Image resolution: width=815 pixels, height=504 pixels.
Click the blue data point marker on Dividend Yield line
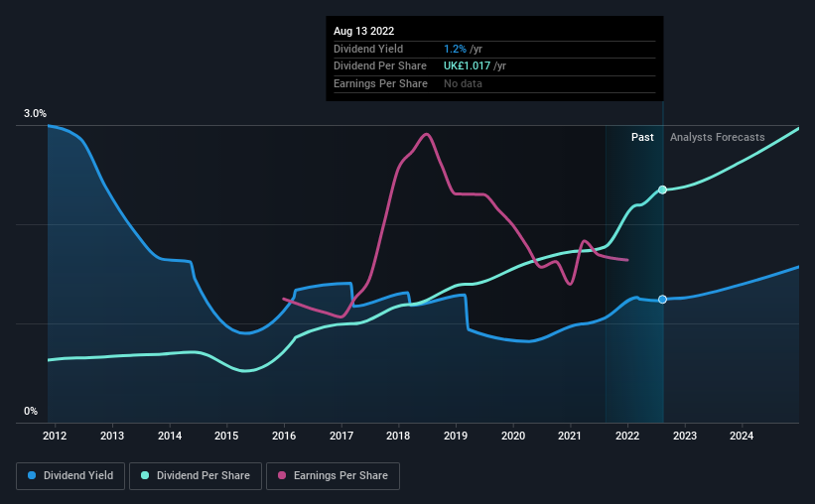point(662,300)
